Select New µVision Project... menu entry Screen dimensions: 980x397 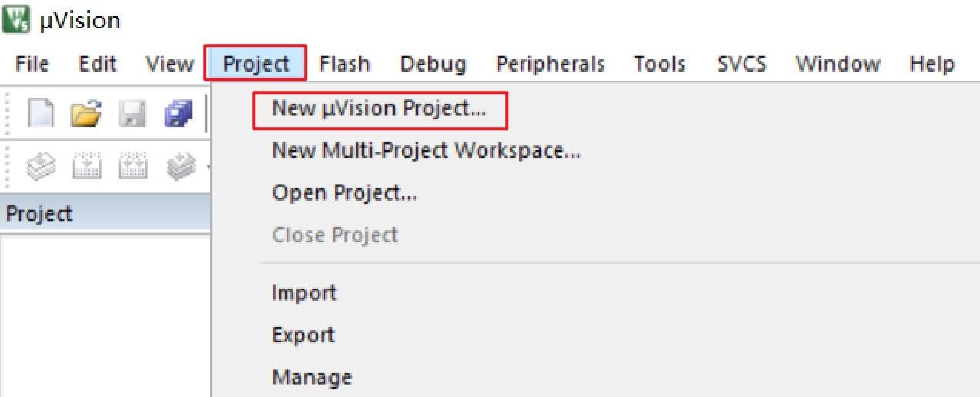(x=379, y=109)
